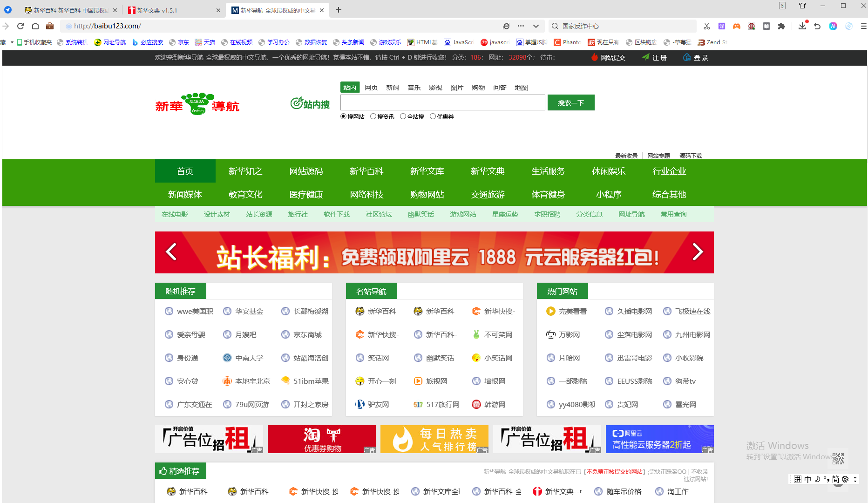Open the browser hamburger menu icon
The image size is (868, 503).
[x=863, y=26]
